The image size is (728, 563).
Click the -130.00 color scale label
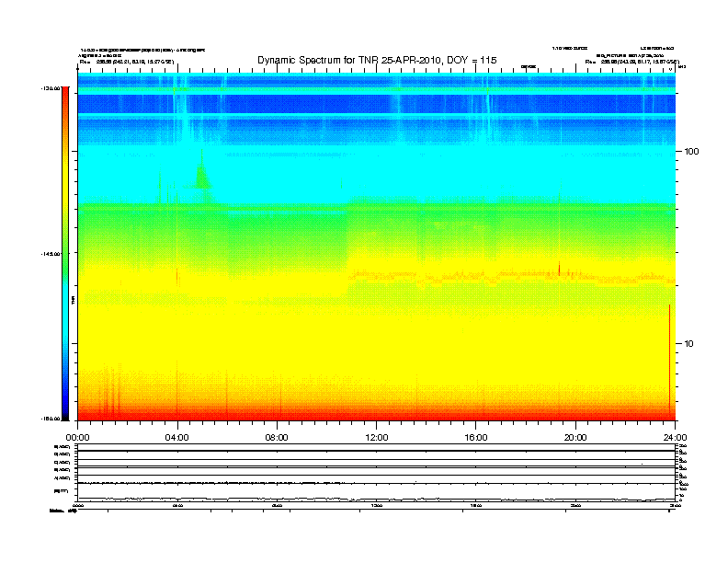click(x=51, y=88)
